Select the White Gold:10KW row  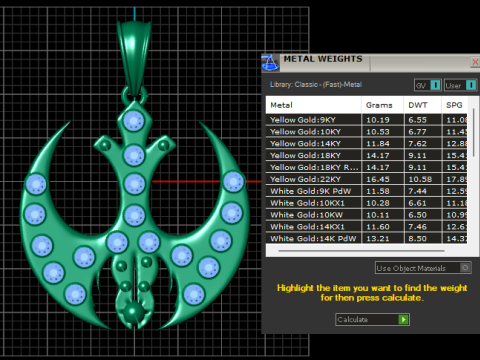pyautogui.click(x=366, y=215)
